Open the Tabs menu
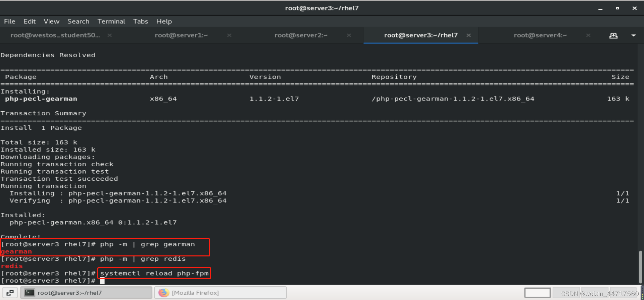This screenshot has width=644, height=300. pos(140,21)
